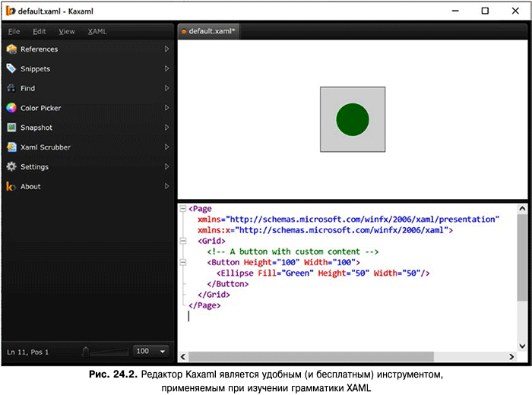
Task: Collapse the Grid node in code
Action: 183,241
